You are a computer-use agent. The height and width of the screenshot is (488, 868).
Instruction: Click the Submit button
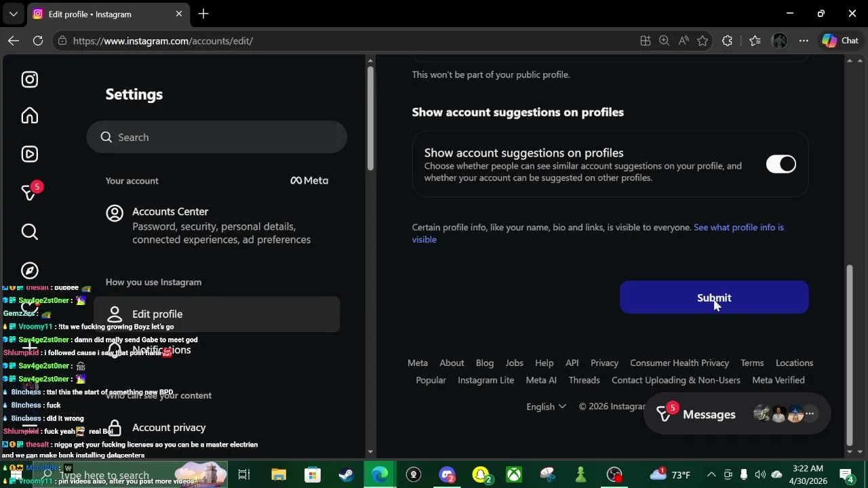714,298
